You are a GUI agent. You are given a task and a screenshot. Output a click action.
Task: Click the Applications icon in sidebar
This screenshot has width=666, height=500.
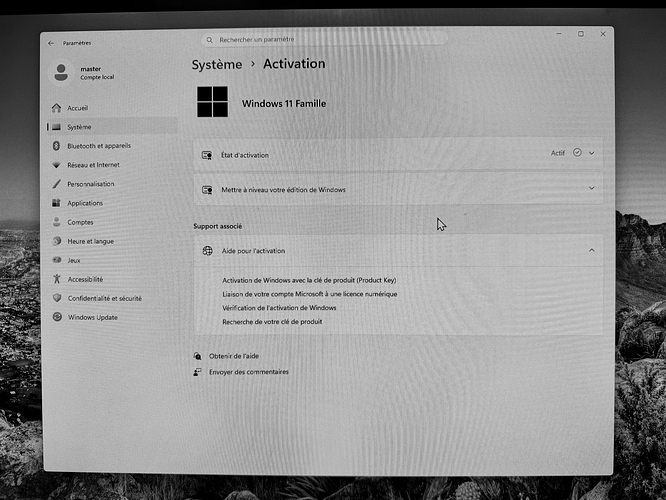[56, 203]
